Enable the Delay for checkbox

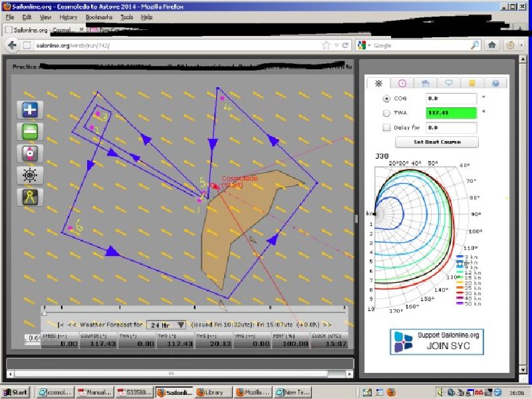[x=386, y=128]
